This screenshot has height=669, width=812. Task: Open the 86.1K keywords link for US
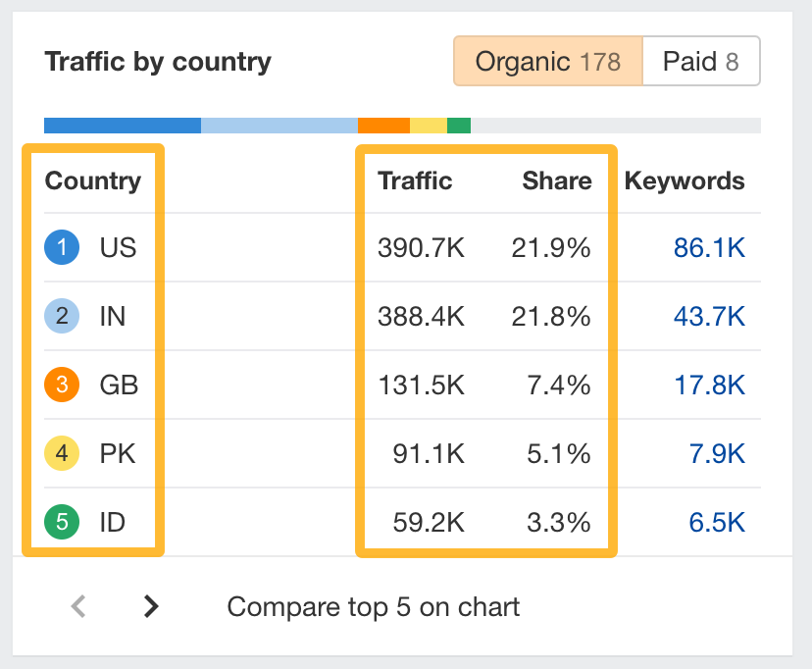click(x=709, y=247)
